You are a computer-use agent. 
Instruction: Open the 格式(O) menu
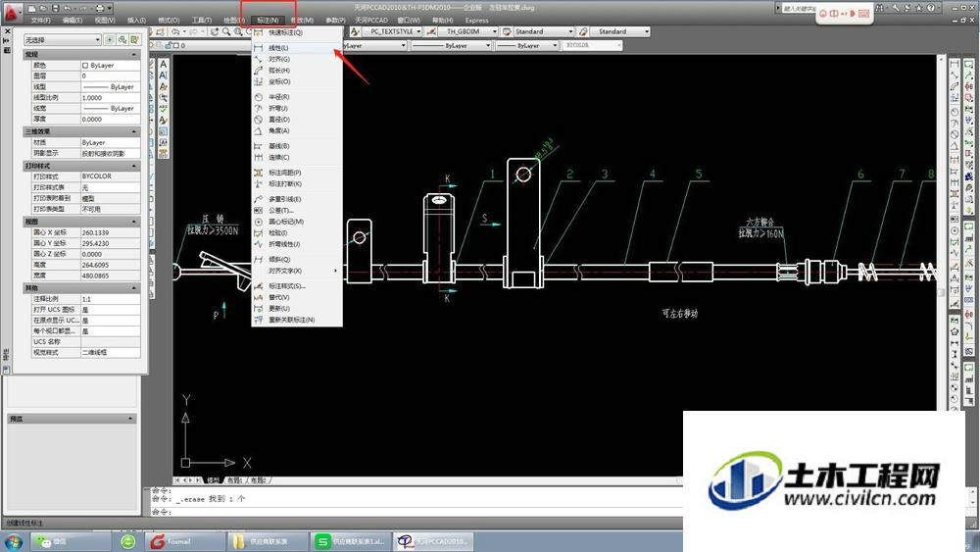coord(169,20)
